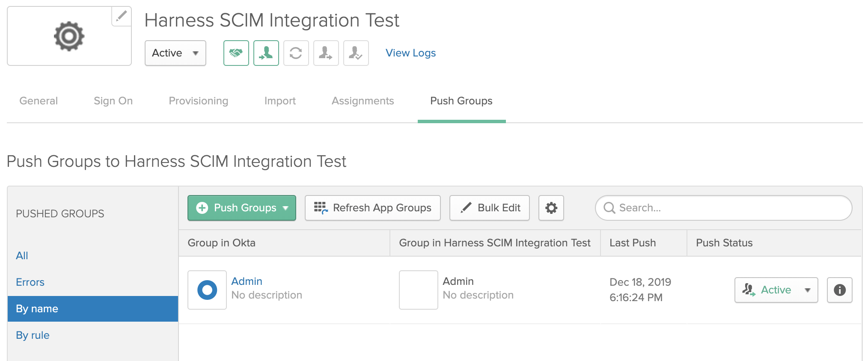
Task: Click the Bulk Edit button
Action: 489,208
